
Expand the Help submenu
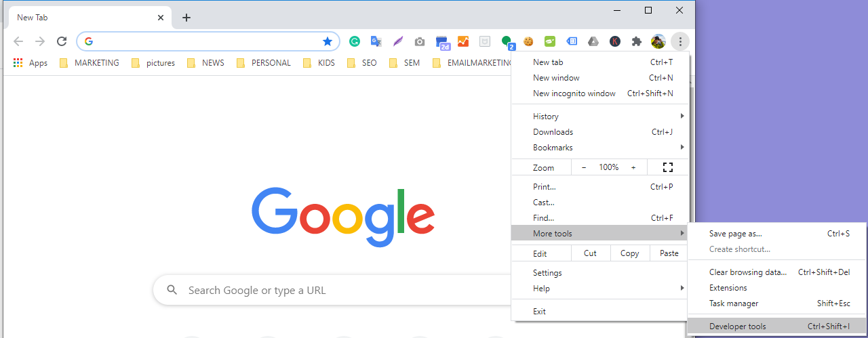click(x=599, y=289)
